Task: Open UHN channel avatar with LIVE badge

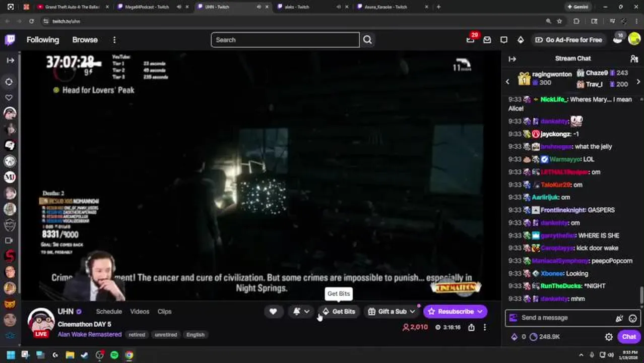Action: [40, 323]
